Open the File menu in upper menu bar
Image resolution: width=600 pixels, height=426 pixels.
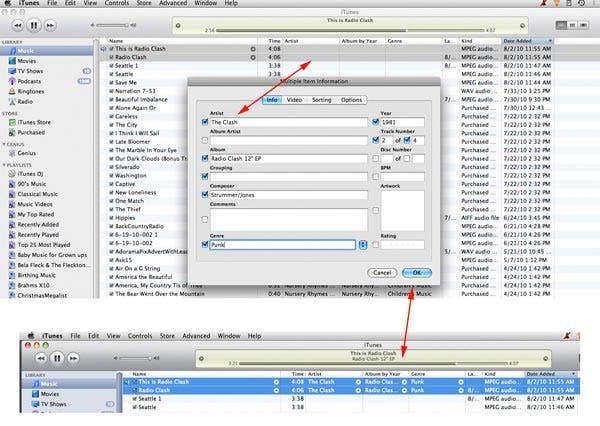52,3
